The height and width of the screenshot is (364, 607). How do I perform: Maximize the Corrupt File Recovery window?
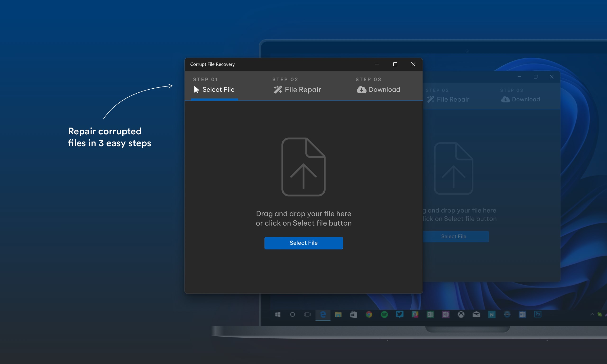pyautogui.click(x=395, y=64)
